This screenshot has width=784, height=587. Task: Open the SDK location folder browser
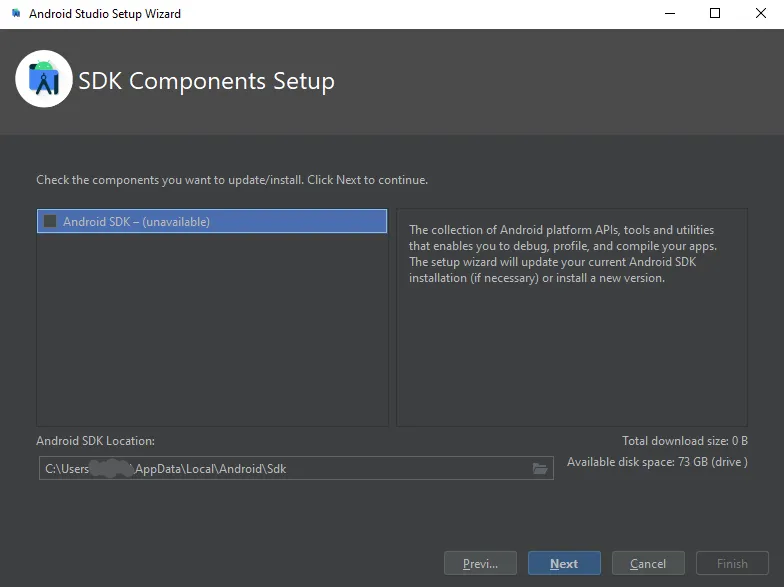(x=540, y=468)
